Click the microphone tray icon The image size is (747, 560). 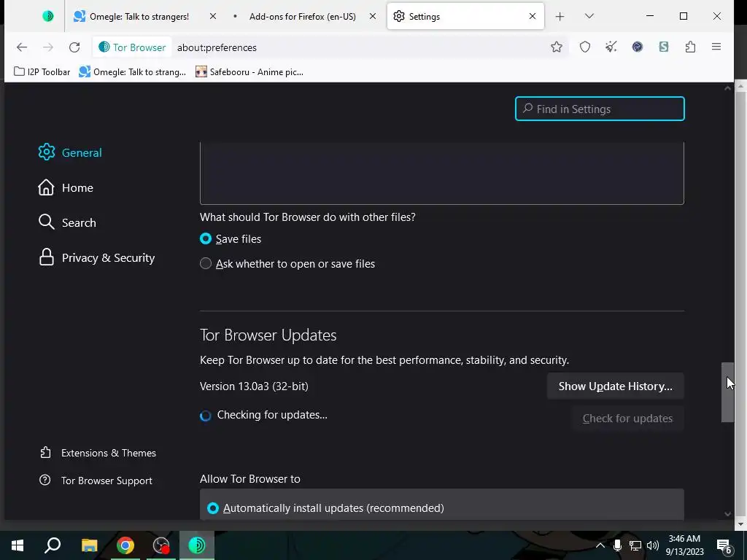pyautogui.click(x=617, y=545)
